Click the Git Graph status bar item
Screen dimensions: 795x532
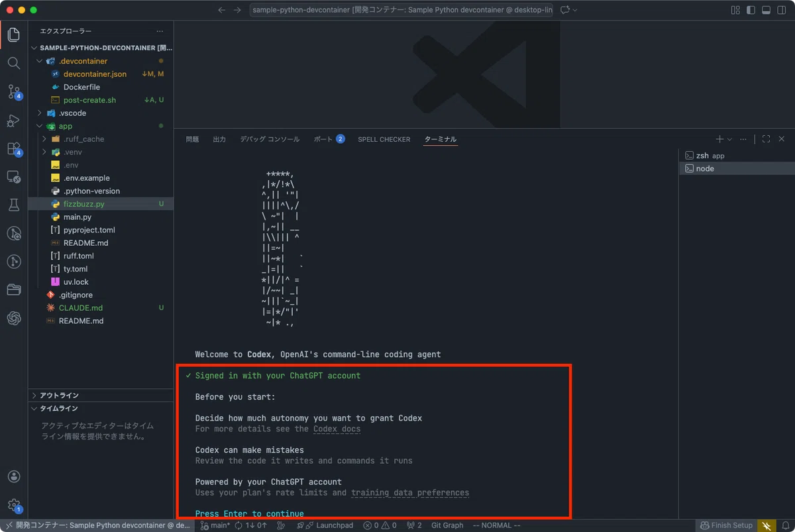tap(447, 525)
